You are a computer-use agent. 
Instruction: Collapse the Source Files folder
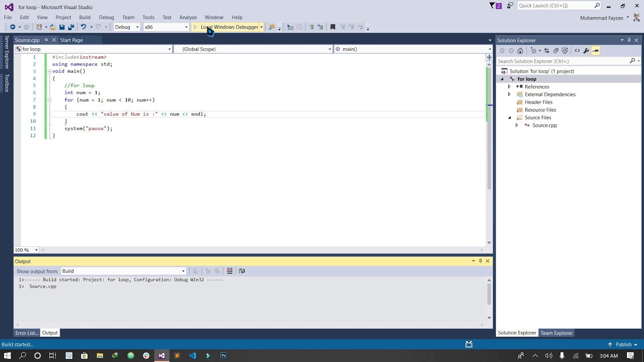509,118
